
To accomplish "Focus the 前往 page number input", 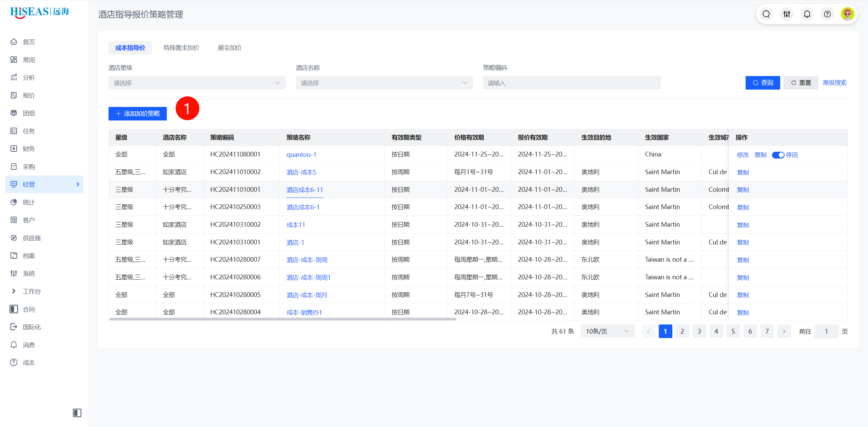I will tap(826, 331).
